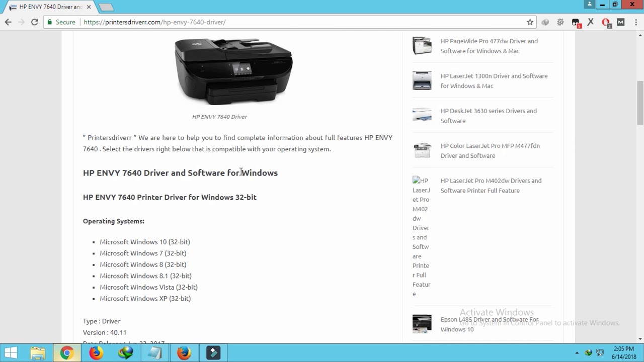Image resolution: width=644 pixels, height=362 pixels.
Task: Open HP LaserJet Pro M402dw drivers link
Action: pos(491,186)
